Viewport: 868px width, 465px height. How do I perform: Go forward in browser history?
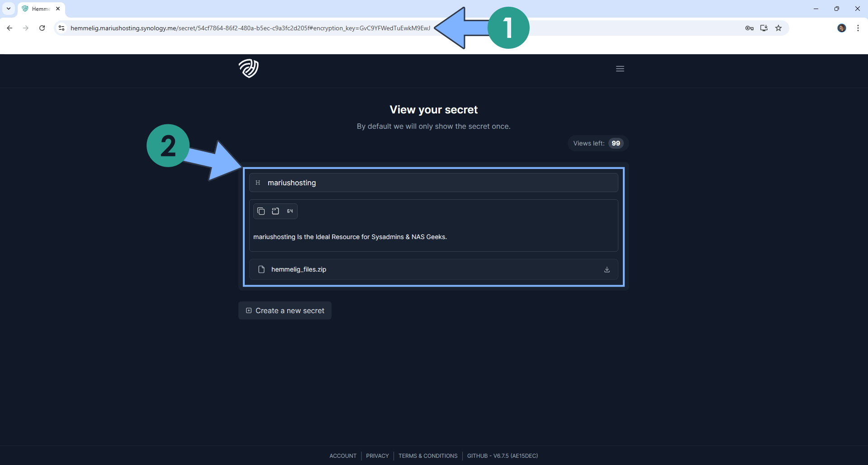pos(26,28)
